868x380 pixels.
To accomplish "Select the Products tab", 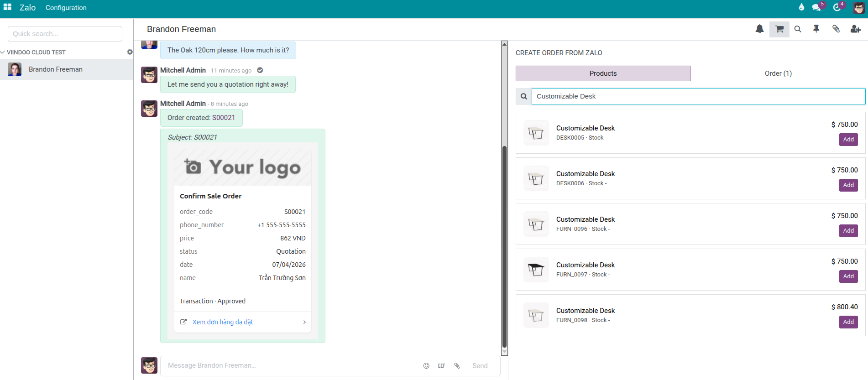I will (x=602, y=73).
